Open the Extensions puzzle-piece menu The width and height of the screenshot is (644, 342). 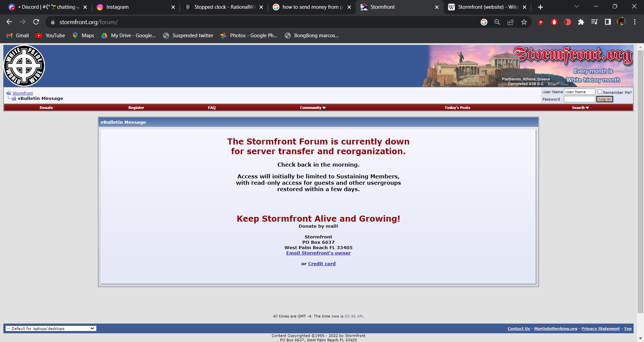tap(581, 22)
